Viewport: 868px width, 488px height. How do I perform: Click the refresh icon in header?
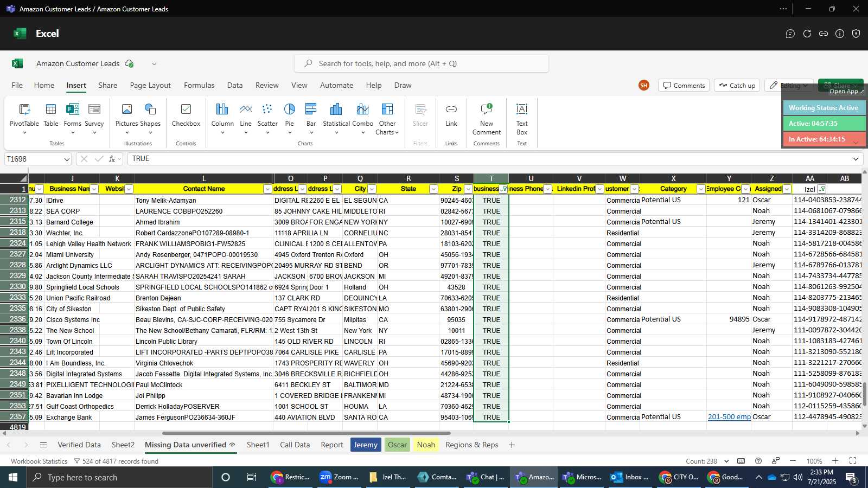tap(807, 34)
